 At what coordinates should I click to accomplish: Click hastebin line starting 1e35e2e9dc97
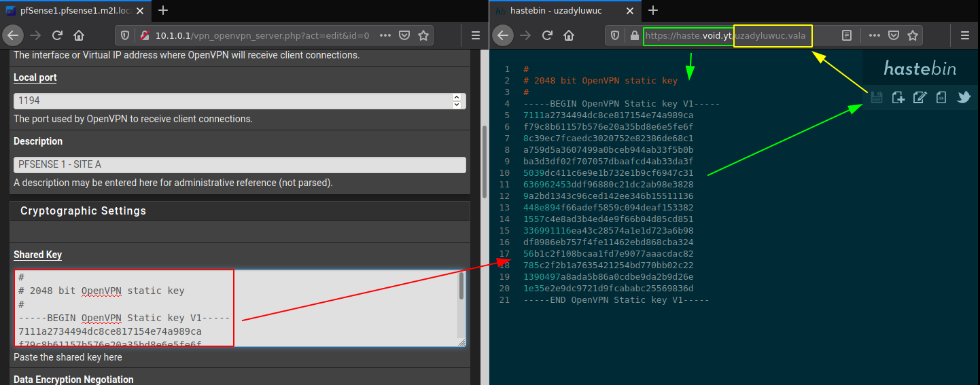(x=608, y=288)
